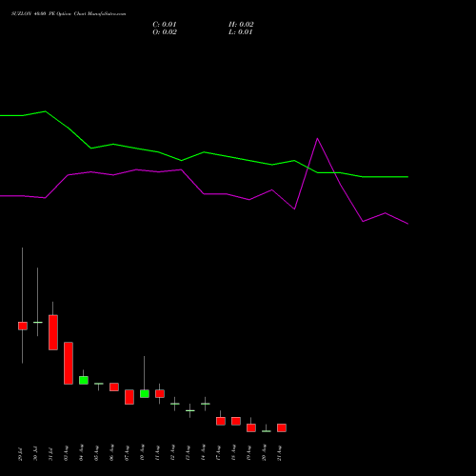
Task: Click the 04 Aug date label
Action: click(x=82, y=453)
